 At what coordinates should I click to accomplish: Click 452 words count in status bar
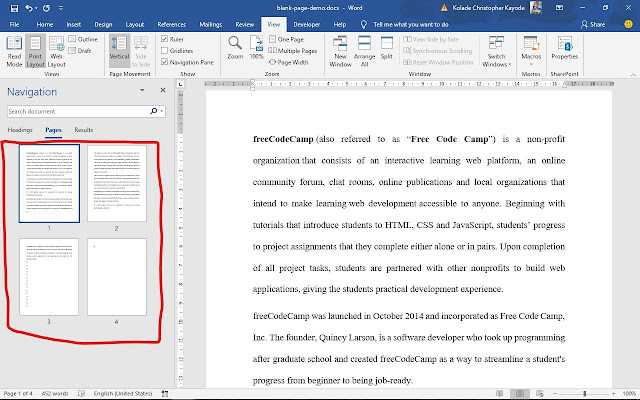[x=55, y=393]
